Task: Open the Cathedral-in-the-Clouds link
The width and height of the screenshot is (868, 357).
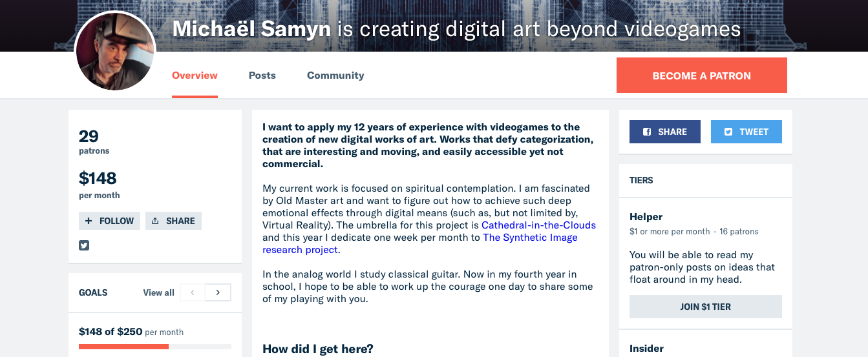Action: (538, 225)
